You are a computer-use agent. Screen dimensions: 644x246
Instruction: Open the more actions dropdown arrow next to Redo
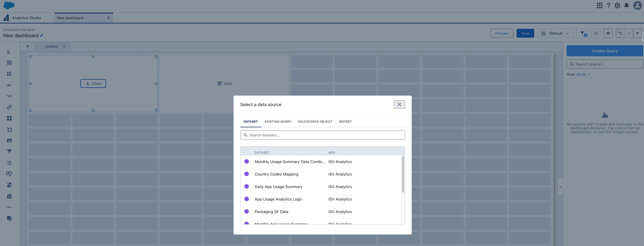638,33
